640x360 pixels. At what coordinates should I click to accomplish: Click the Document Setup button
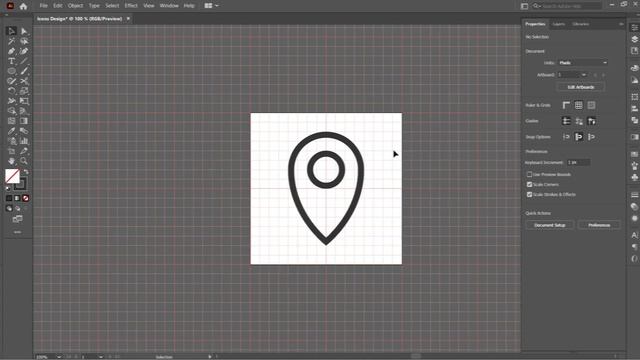point(549,225)
